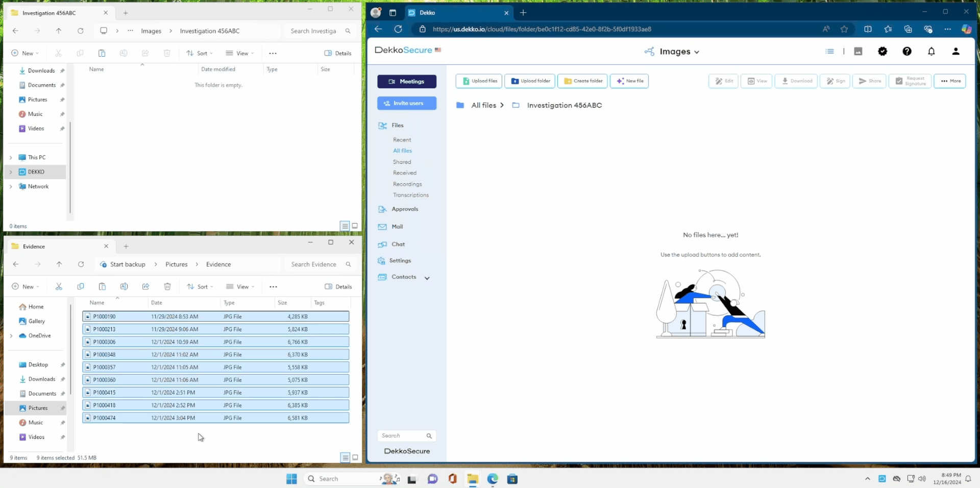Open Chat in Dekko sidebar
This screenshot has width=980, height=488.
pos(398,245)
